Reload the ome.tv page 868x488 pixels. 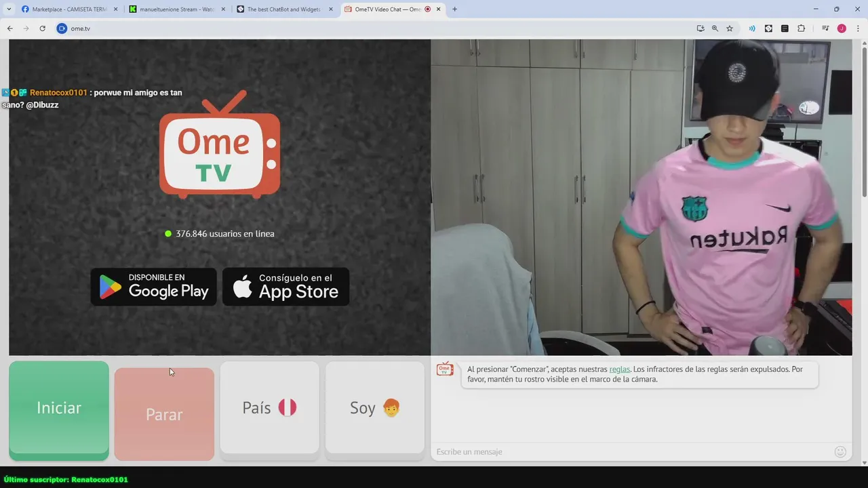click(x=42, y=28)
